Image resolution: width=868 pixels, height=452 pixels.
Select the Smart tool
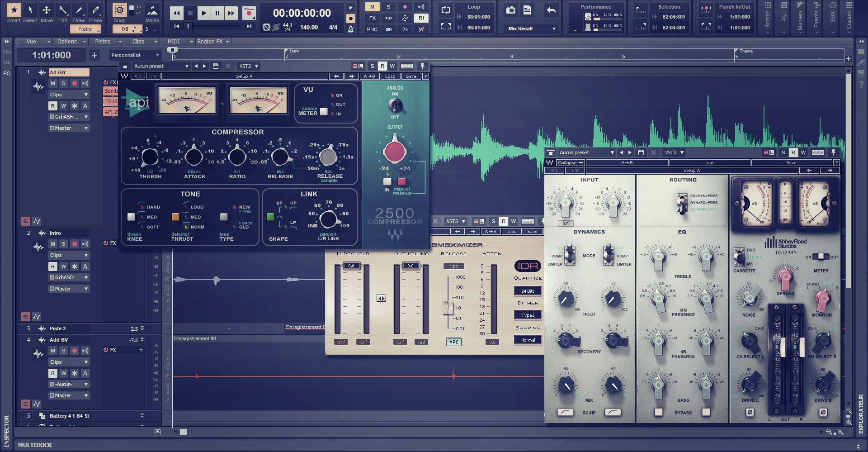(14, 12)
